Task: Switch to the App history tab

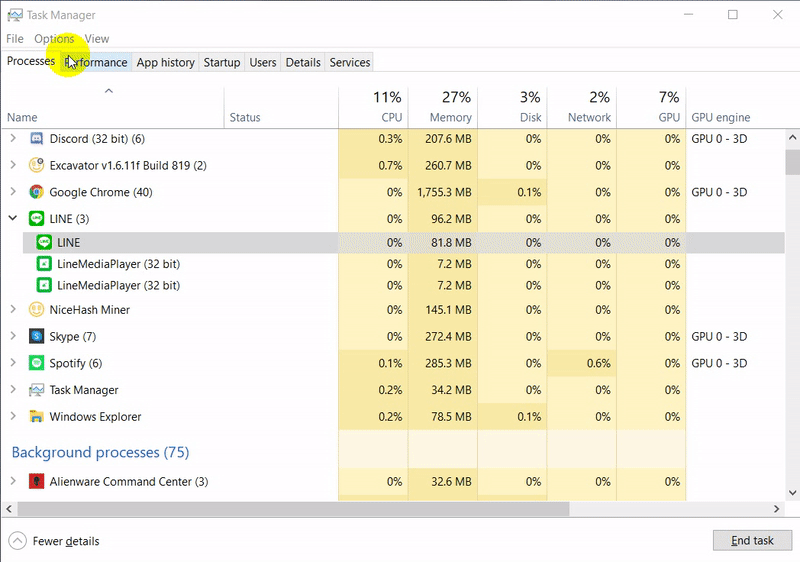Action: (x=165, y=62)
